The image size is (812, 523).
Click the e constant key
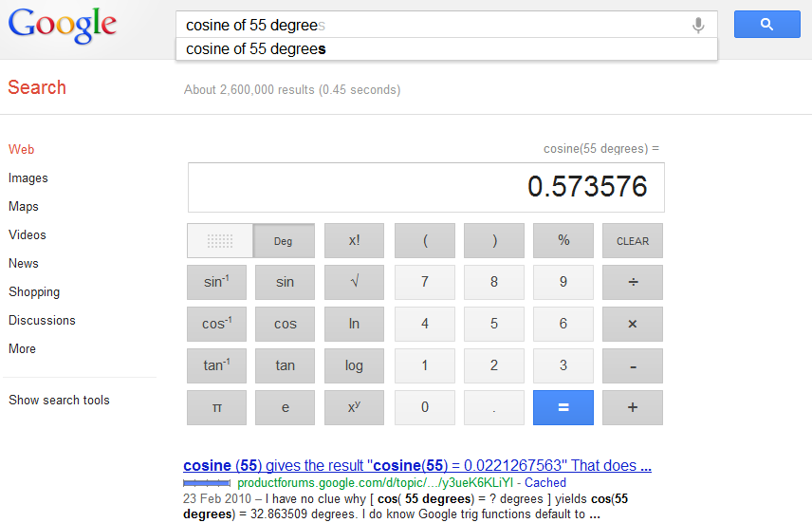[x=285, y=408]
